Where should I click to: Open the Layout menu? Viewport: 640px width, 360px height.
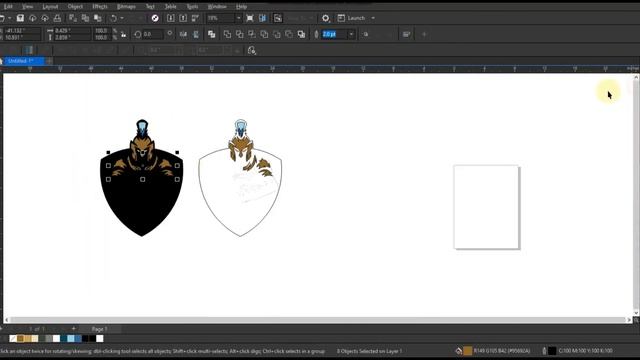50,7
